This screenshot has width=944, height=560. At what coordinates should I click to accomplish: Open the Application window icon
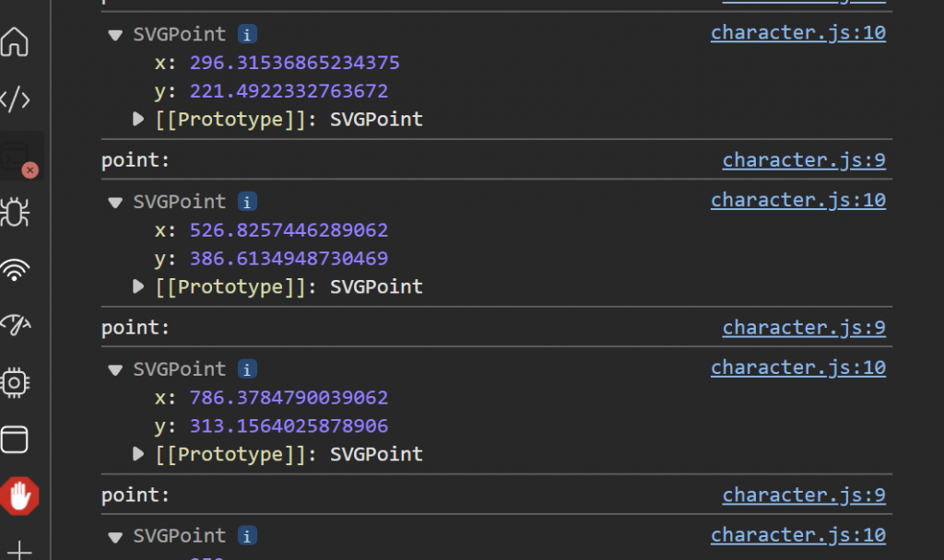coord(15,439)
